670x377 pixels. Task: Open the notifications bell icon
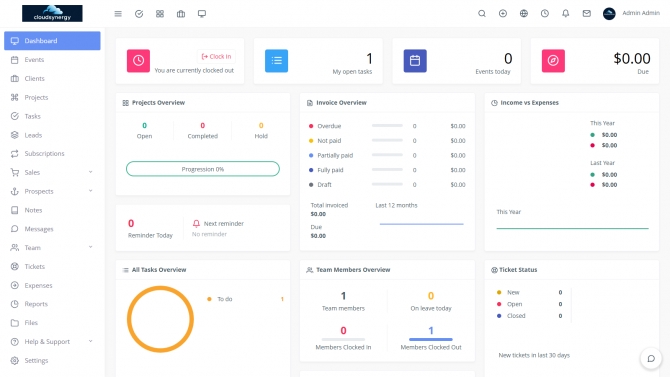565,14
